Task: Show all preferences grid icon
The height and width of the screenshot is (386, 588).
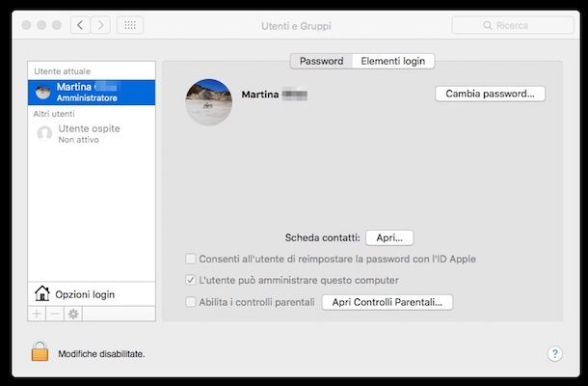Action: click(x=130, y=25)
